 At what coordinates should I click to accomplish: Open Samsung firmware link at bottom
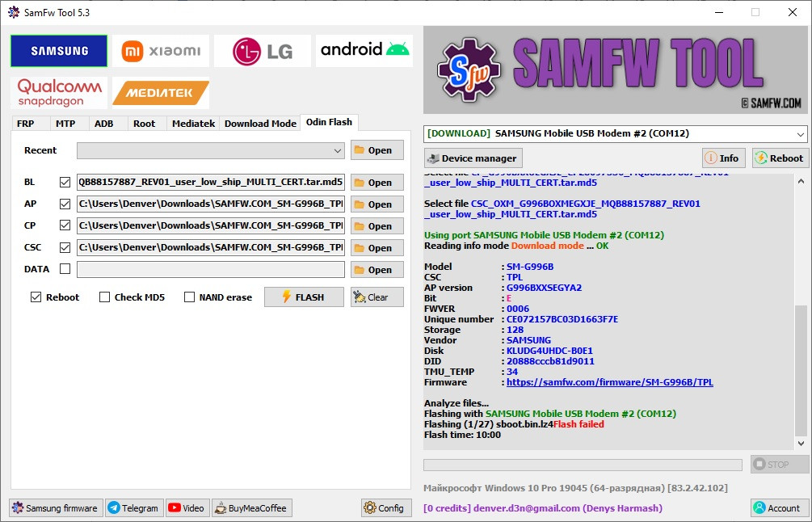pyautogui.click(x=56, y=508)
